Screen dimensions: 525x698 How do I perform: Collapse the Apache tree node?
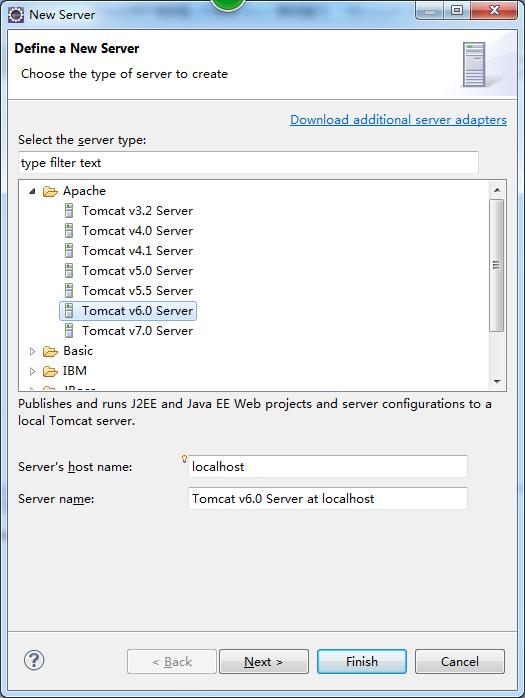32,191
